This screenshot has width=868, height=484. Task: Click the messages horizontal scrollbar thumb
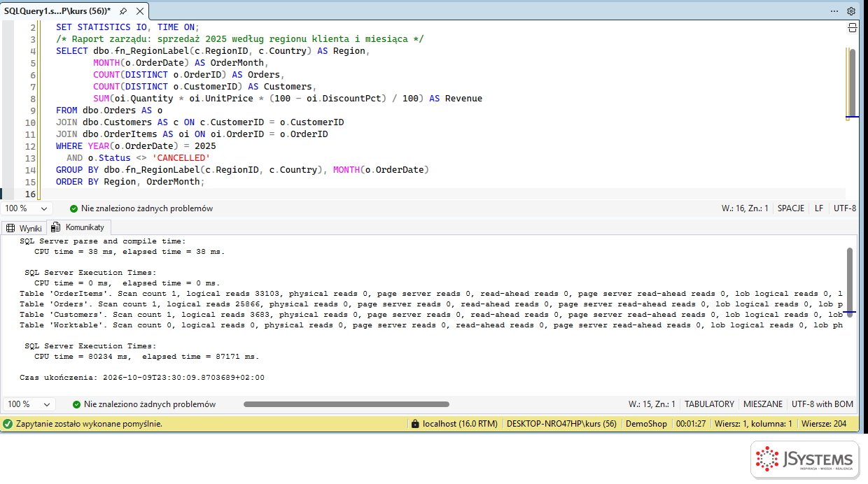tap(346, 404)
